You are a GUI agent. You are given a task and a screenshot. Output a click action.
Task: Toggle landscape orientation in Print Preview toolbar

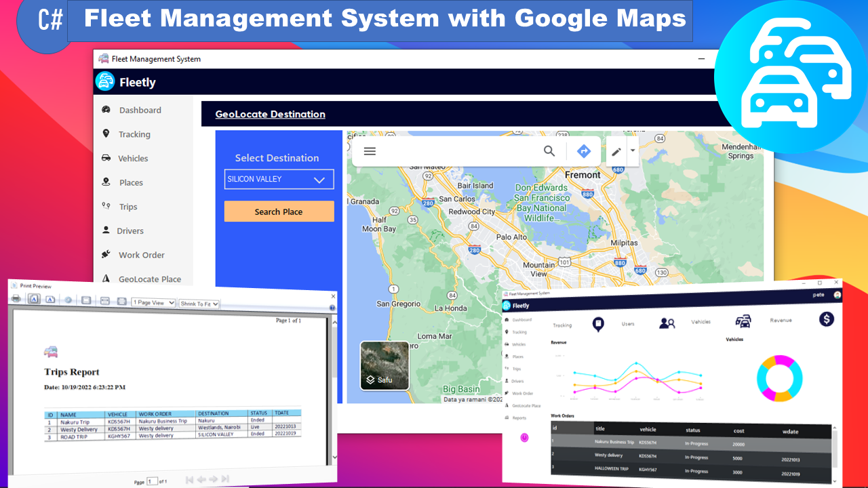click(x=50, y=300)
